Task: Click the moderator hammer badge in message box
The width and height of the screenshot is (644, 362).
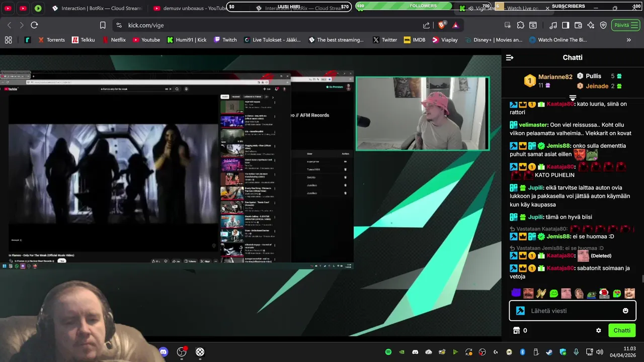Action: click(x=520, y=311)
